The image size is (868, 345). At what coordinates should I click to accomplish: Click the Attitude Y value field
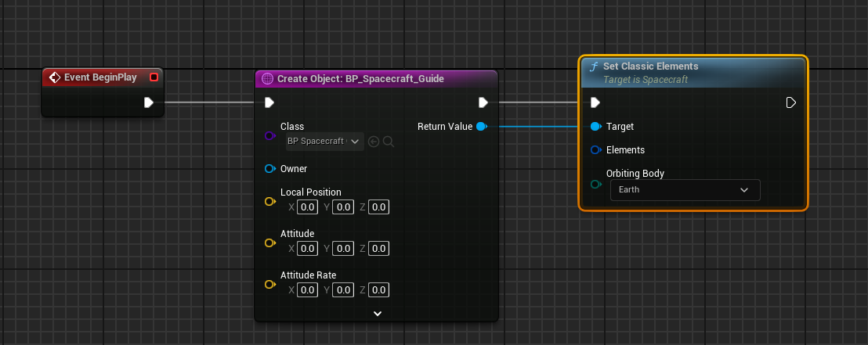click(342, 249)
